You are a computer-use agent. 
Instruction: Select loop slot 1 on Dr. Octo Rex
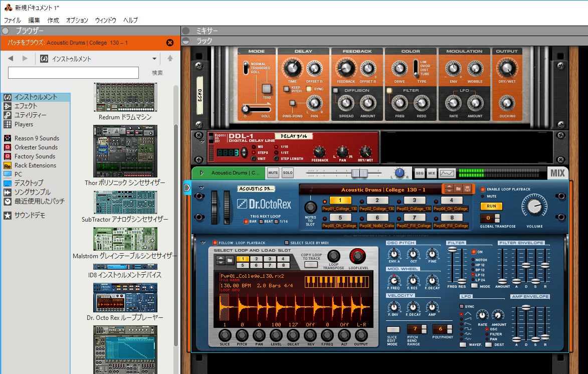click(340, 201)
